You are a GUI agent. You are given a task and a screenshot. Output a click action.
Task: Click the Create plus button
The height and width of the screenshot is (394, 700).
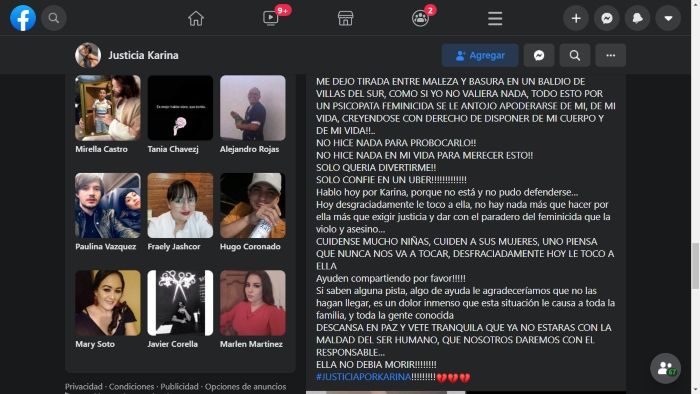[576, 18]
